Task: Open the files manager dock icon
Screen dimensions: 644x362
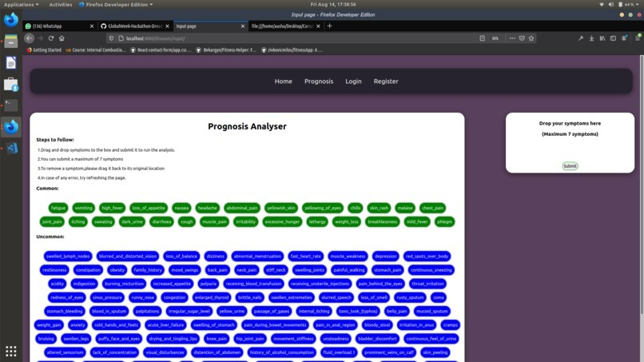Action: tap(11, 41)
